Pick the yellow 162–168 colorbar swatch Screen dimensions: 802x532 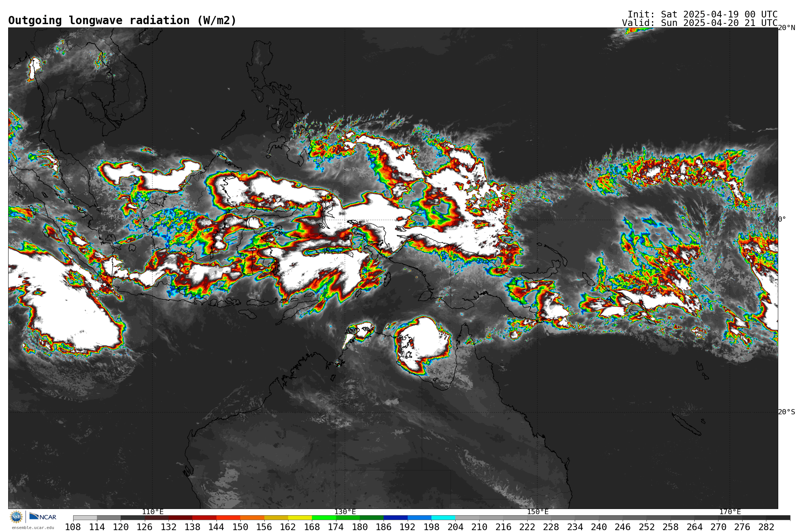(300, 518)
